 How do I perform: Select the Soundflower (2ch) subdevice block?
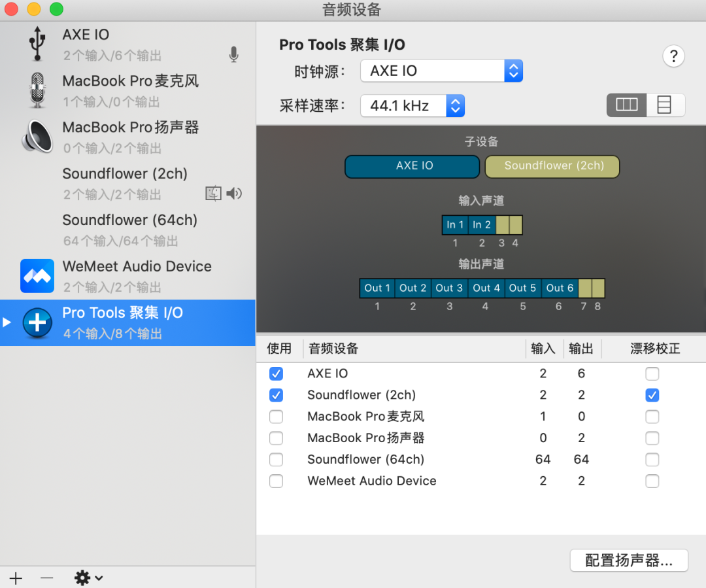[552, 166]
